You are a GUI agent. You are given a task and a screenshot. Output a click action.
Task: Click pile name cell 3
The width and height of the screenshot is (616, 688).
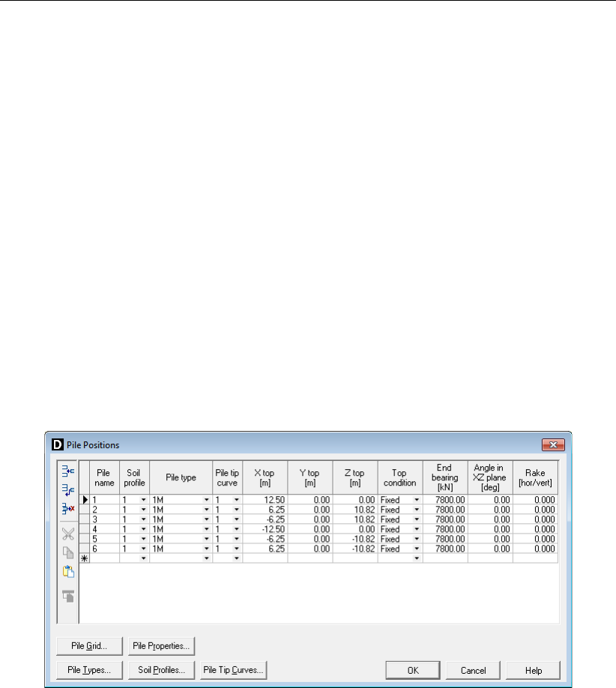tap(104, 519)
